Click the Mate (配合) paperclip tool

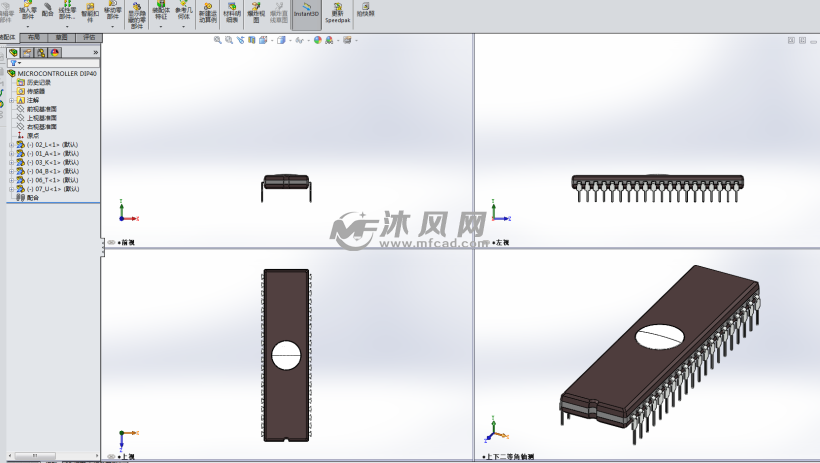pyautogui.click(x=48, y=10)
